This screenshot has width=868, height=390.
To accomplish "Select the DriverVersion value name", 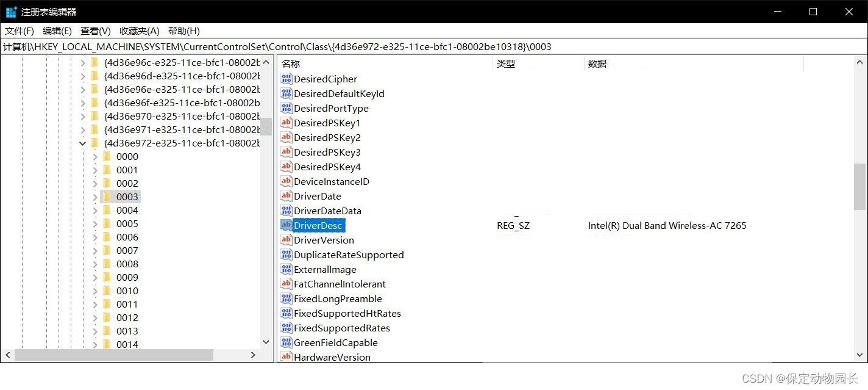I will click(324, 240).
